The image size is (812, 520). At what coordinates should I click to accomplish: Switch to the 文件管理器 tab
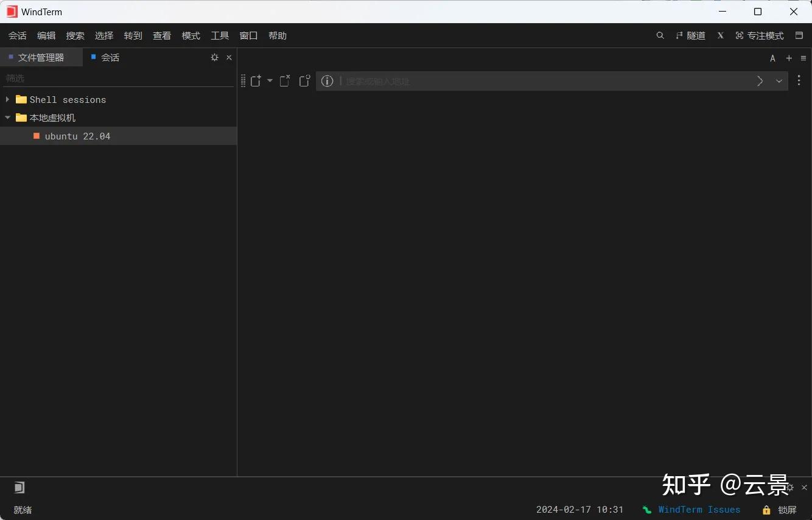click(x=41, y=57)
